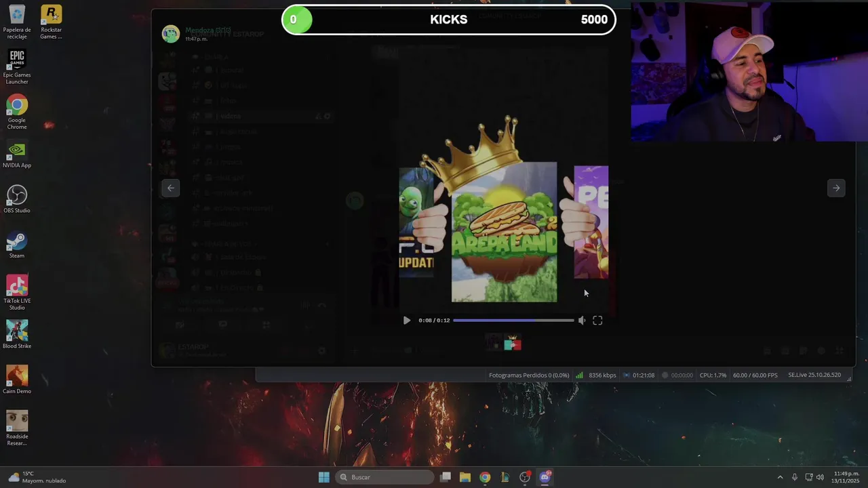
Task: Go to previous media with left arrow
Action: pyautogui.click(x=171, y=188)
